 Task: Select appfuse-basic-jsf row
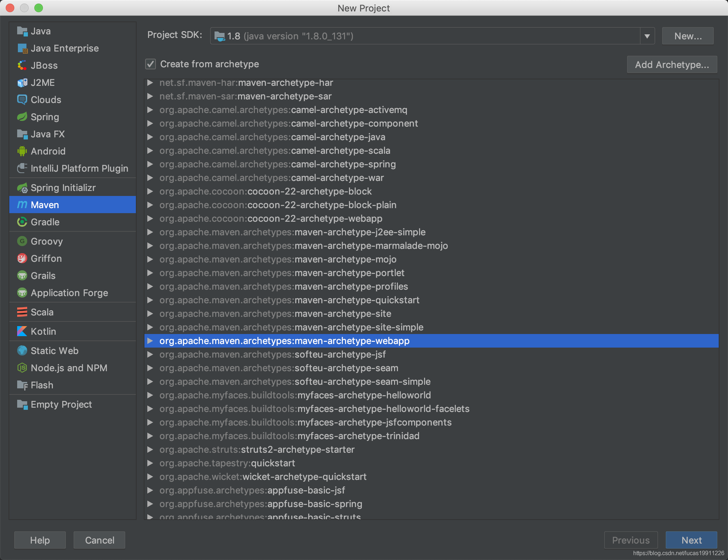click(x=431, y=490)
